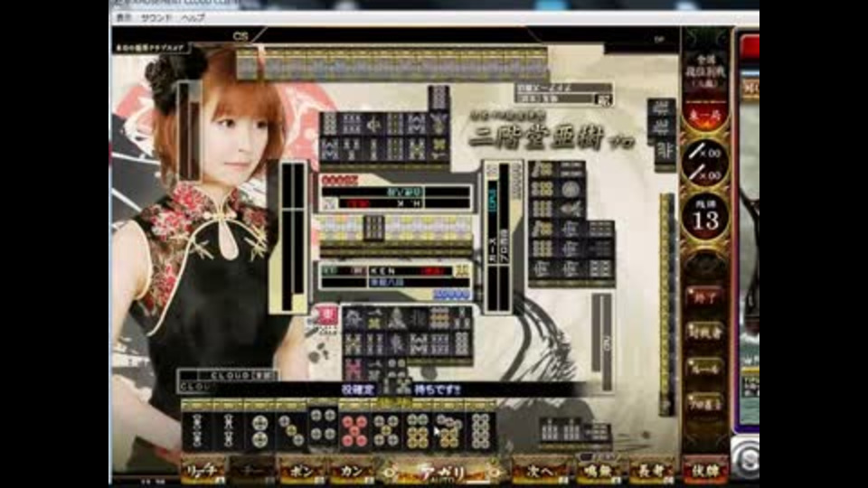This screenshot has width=868, height=488.
Task: Click the melded tile set beside the hand
Action: click(x=576, y=430)
